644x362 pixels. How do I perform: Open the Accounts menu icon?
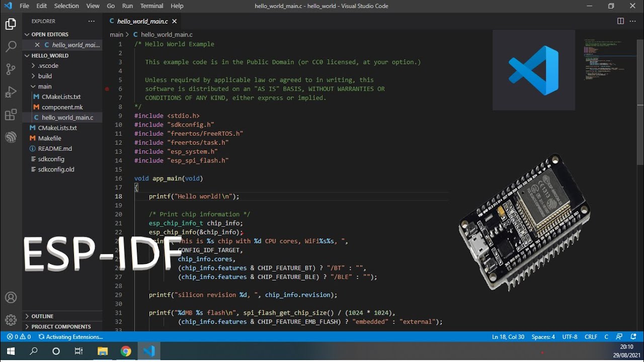(11, 298)
